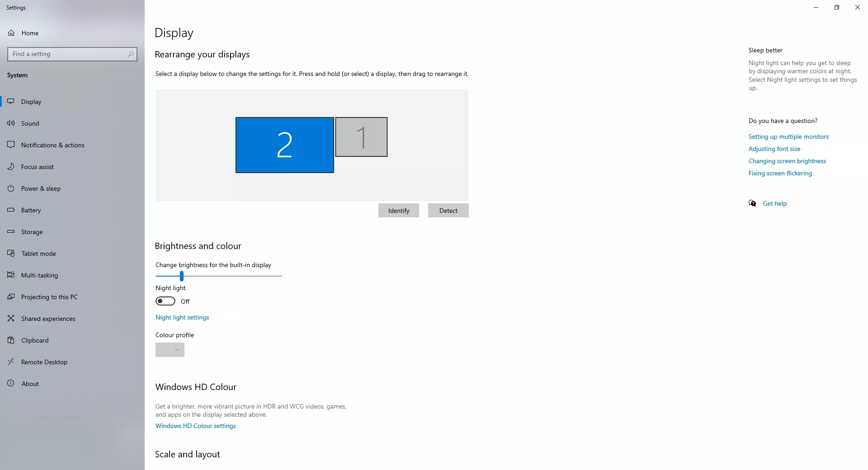Open About settings page
The height and width of the screenshot is (470, 868).
tap(72, 384)
